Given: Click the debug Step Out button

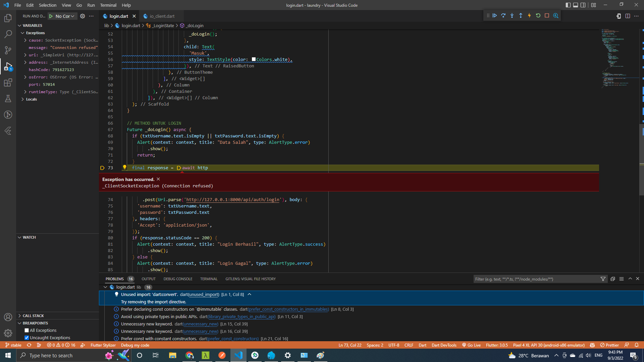Looking at the screenshot, I should point(521,16).
